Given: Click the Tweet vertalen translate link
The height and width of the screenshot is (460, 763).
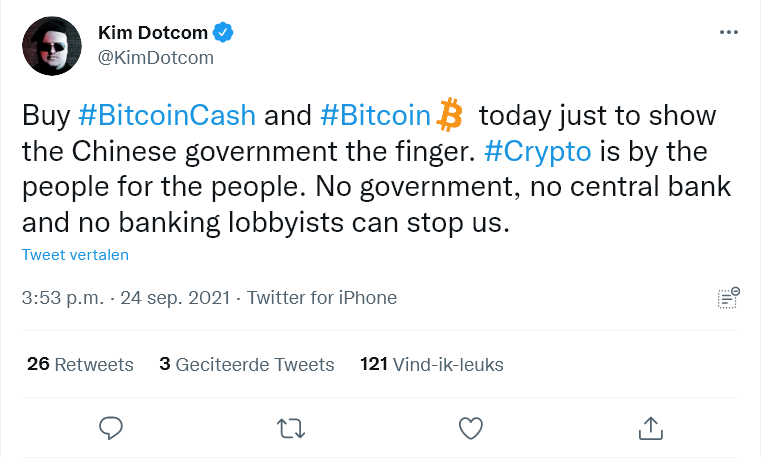Looking at the screenshot, I should point(75,255).
